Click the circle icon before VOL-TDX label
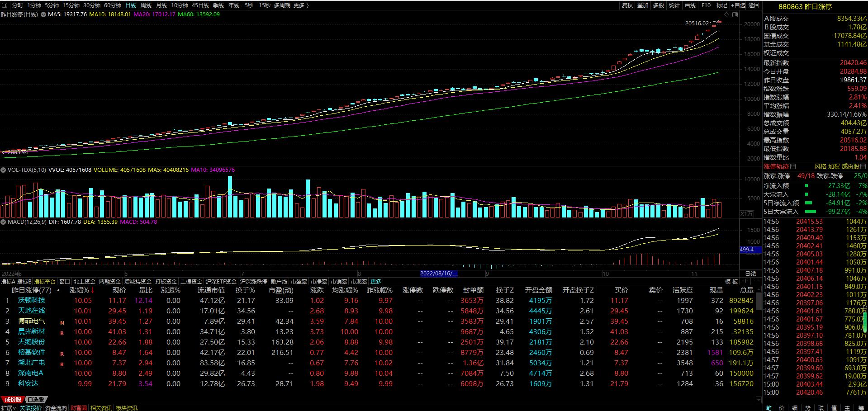 point(3,170)
